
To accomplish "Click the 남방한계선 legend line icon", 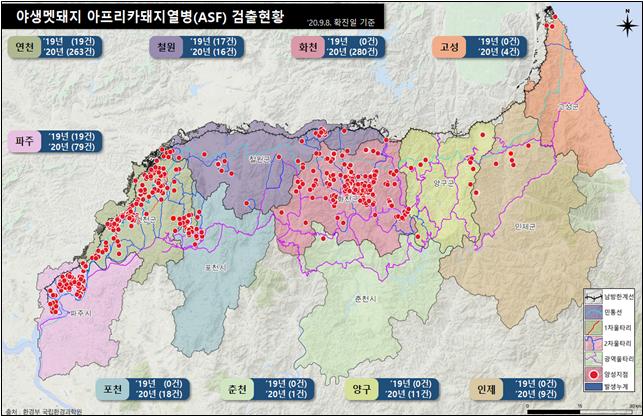I will tap(593, 298).
